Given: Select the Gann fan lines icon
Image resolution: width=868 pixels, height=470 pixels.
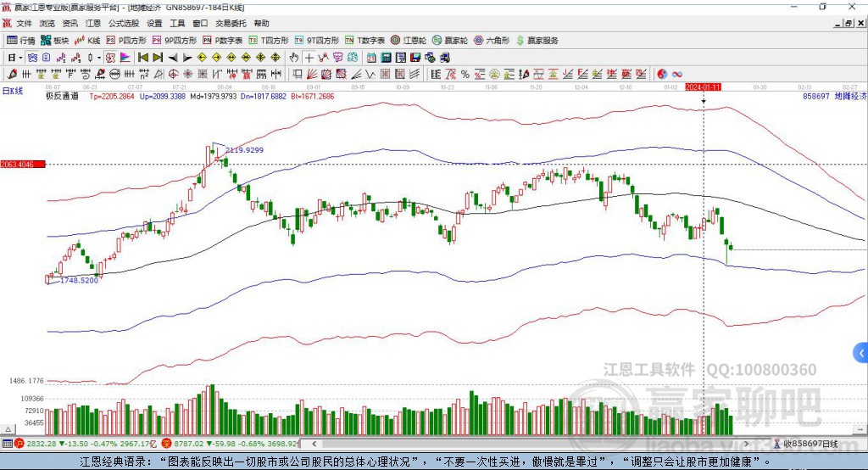Looking at the screenshot, I should click(x=312, y=74).
